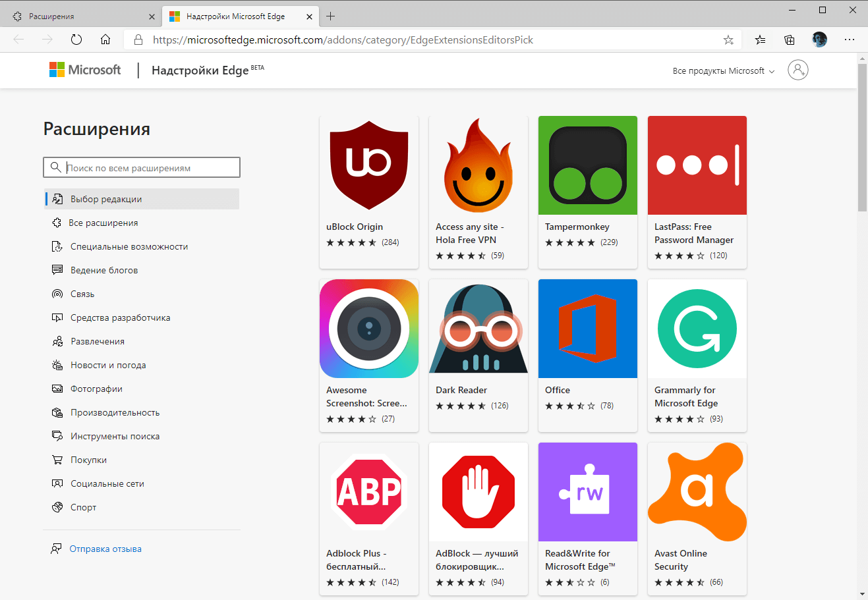
Task: Open a new browser tab
Action: pyautogui.click(x=331, y=16)
